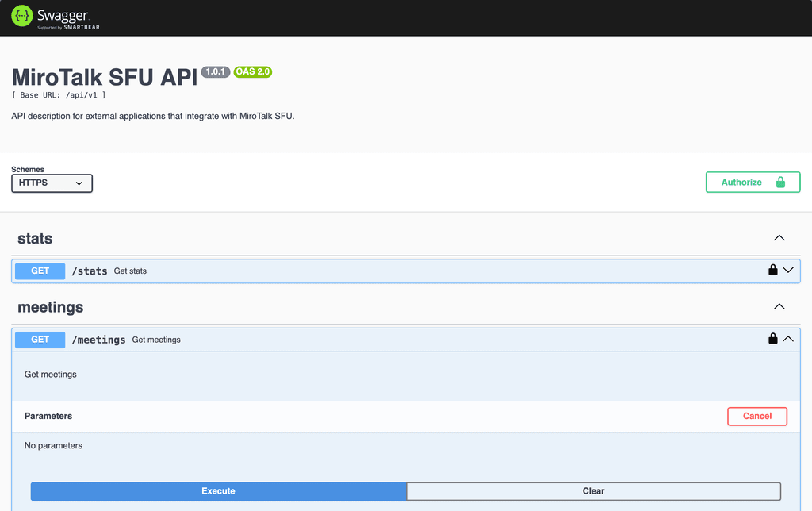Open the HTTPS schemes dropdown
The width and height of the screenshot is (812, 511).
pos(52,183)
